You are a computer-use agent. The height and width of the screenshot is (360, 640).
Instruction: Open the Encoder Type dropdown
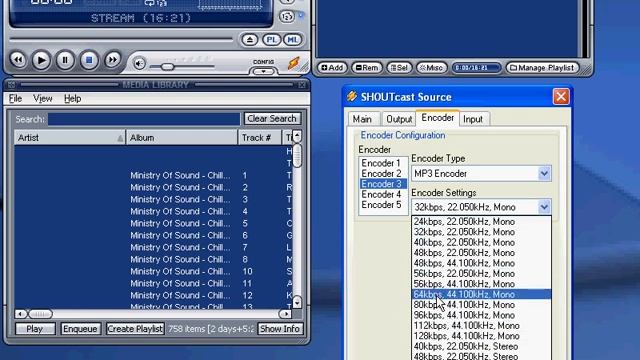point(481,173)
